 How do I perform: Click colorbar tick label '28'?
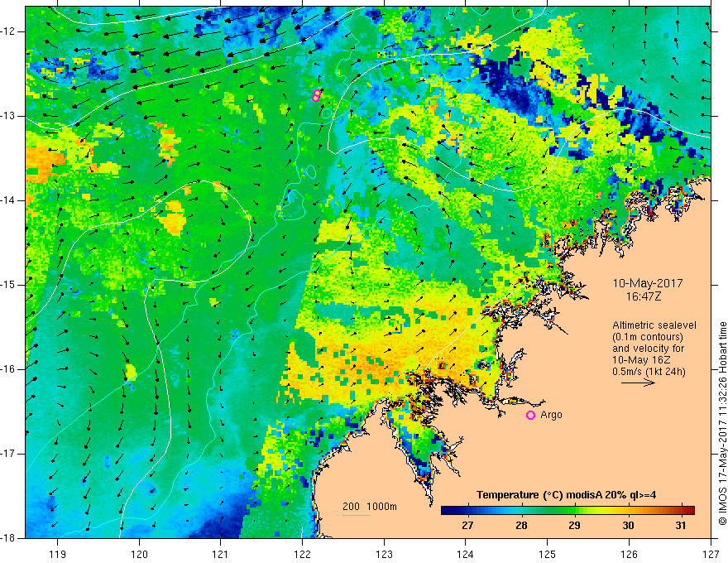pos(521,526)
